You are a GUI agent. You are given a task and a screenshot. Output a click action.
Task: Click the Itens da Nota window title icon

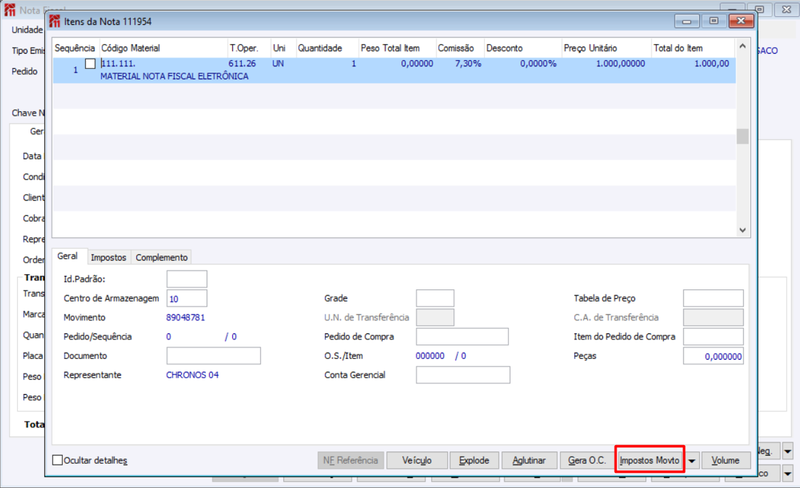tap(55, 21)
